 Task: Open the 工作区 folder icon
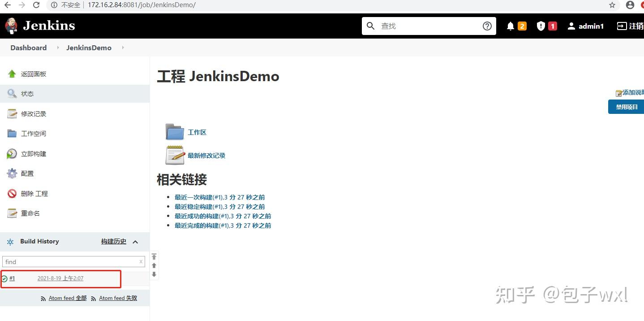(x=175, y=132)
